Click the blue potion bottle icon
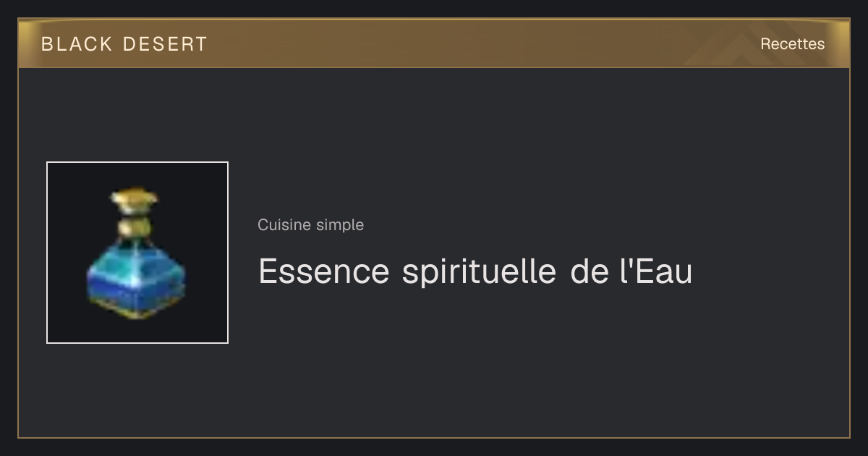This screenshot has width=868, height=456. pos(136,253)
